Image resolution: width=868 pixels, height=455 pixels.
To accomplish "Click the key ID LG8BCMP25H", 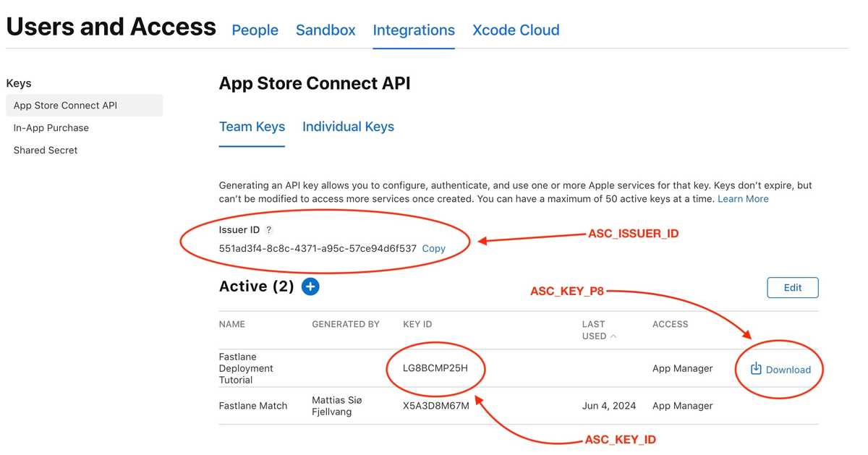I will pyautogui.click(x=435, y=368).
